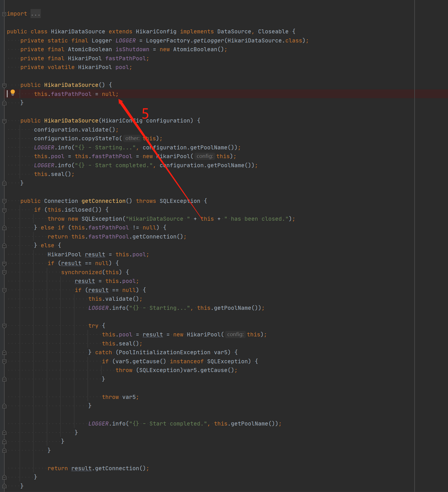This screenshot has width=448, height=492.
Task: Click SQLException in the throws clause
Action: [180, 201]
